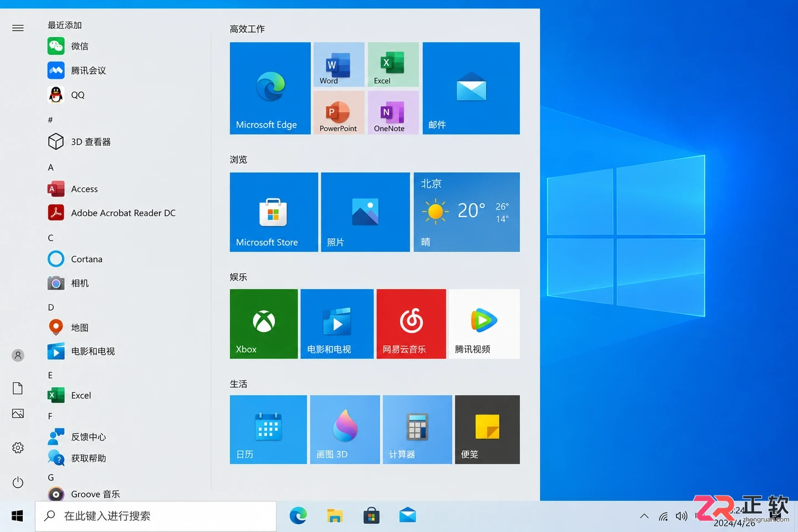Launch the Word tile
This screenshot has height=532, width=798.
[x=339, y=64]
